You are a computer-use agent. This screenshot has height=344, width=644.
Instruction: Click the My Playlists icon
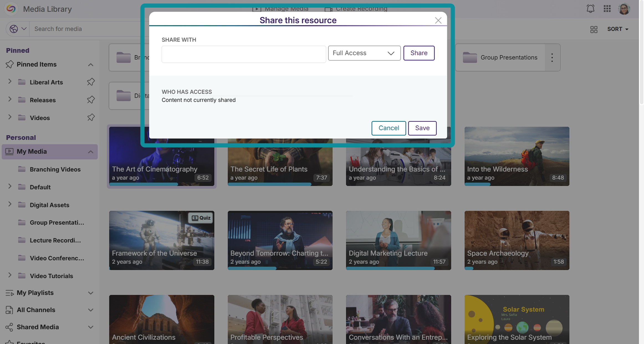[x=9, y=293]
